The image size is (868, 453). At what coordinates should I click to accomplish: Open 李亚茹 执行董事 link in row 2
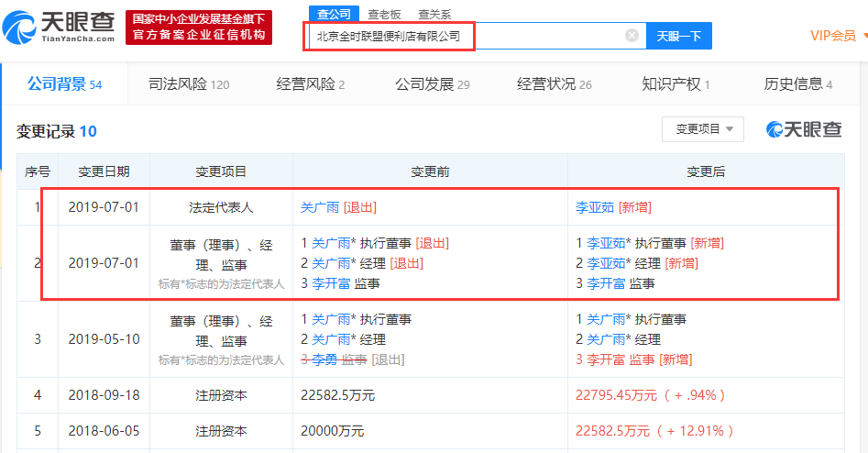coord(606,243)
